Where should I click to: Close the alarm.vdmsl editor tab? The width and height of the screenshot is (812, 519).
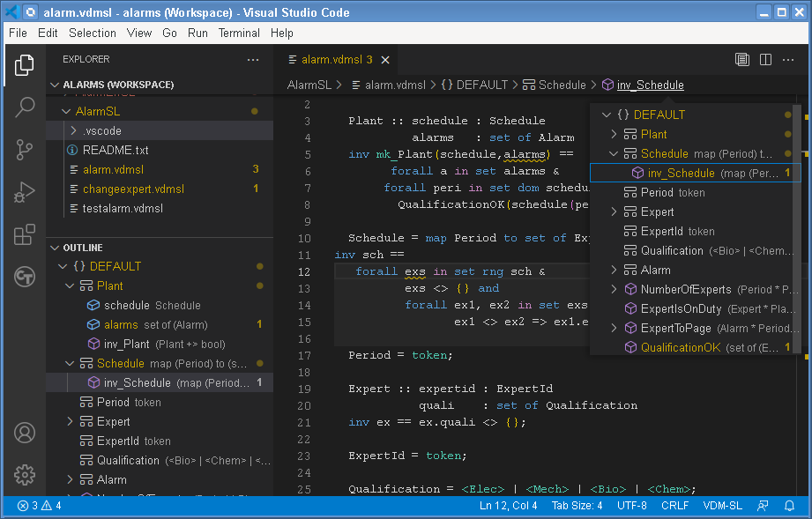[x=385, y=60]
